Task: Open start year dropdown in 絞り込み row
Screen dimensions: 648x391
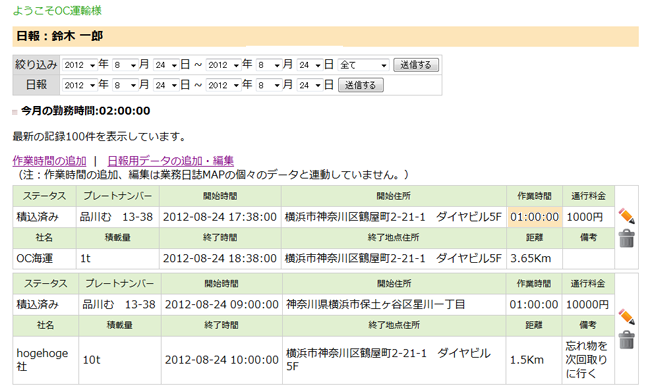Action: coord(80,65)
